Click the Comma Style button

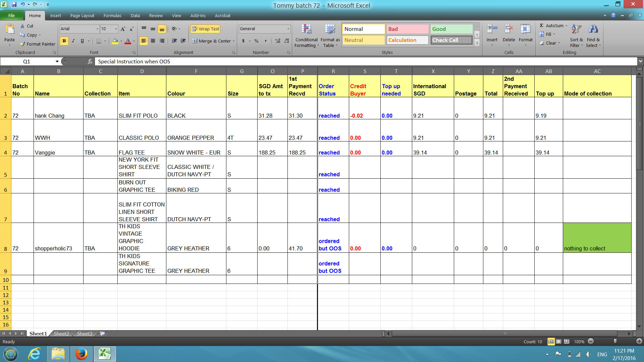(x=266, y=41)
